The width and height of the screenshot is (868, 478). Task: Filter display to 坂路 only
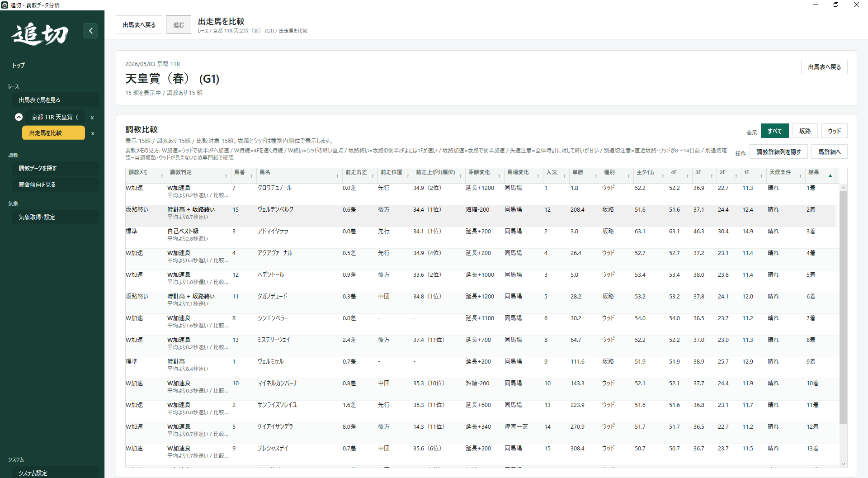(805, 131)
